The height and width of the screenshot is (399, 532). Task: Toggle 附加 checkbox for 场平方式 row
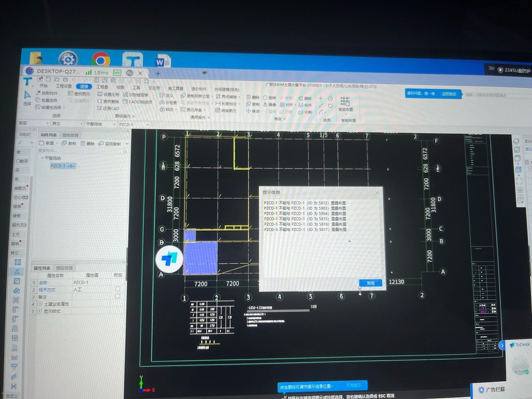tap(117, 289)
